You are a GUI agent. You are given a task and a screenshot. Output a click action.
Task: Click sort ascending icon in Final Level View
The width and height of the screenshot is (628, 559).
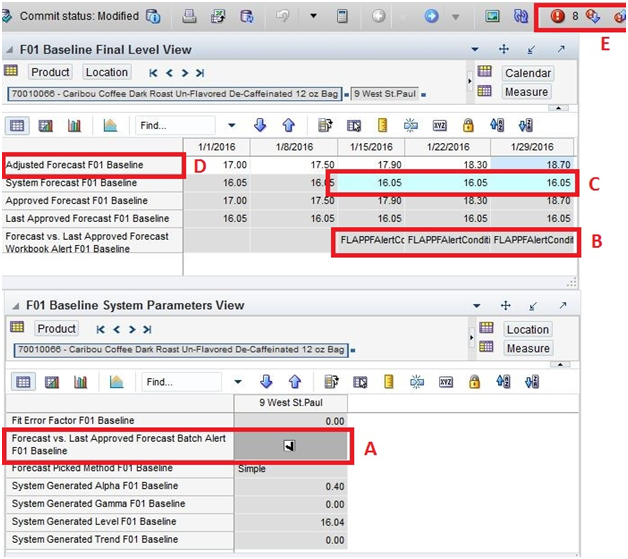pos(497,125)
